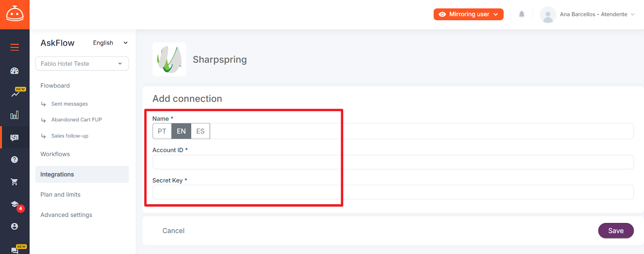Select the ES language toggle
This screenshot has width=644, height=254.
click(200, 131)
